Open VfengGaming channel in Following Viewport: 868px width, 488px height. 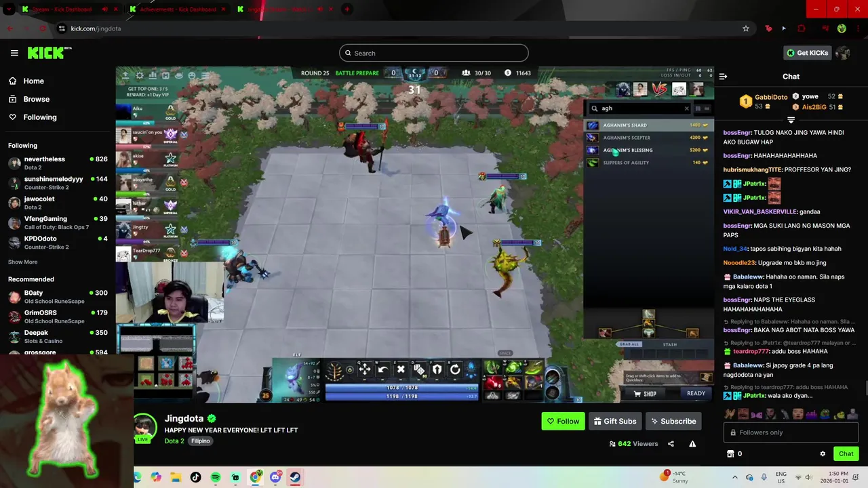[x=58, y=222]
